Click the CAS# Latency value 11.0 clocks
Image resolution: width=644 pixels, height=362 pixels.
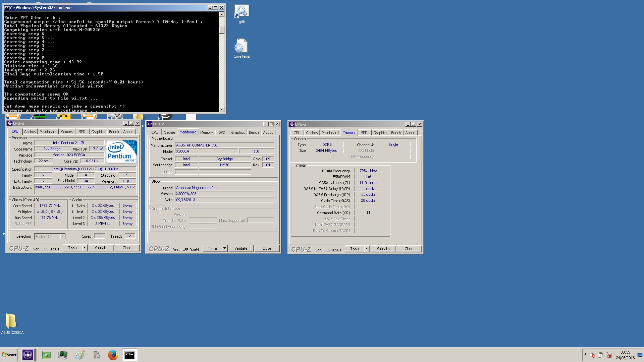click(368, 183)
